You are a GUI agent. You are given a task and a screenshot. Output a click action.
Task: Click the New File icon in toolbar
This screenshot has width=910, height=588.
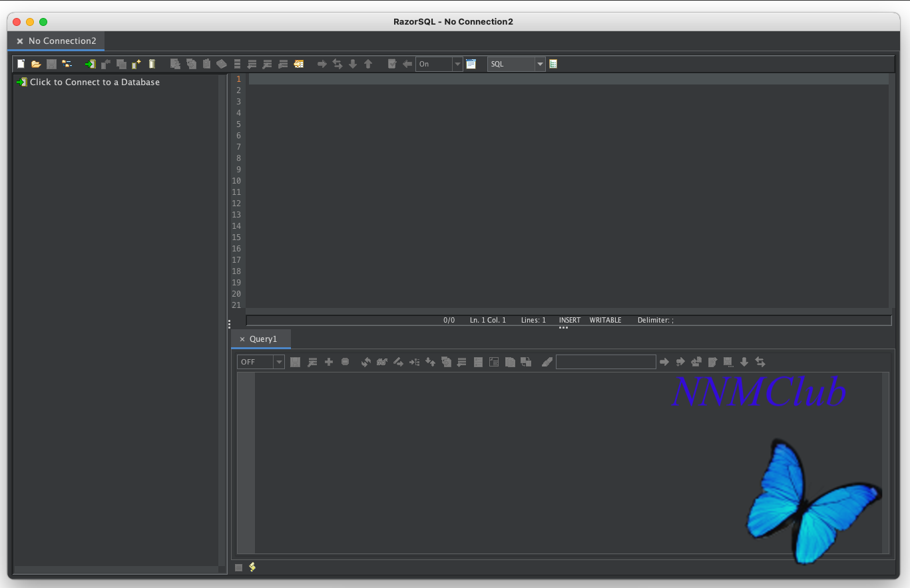coord(21,64)
